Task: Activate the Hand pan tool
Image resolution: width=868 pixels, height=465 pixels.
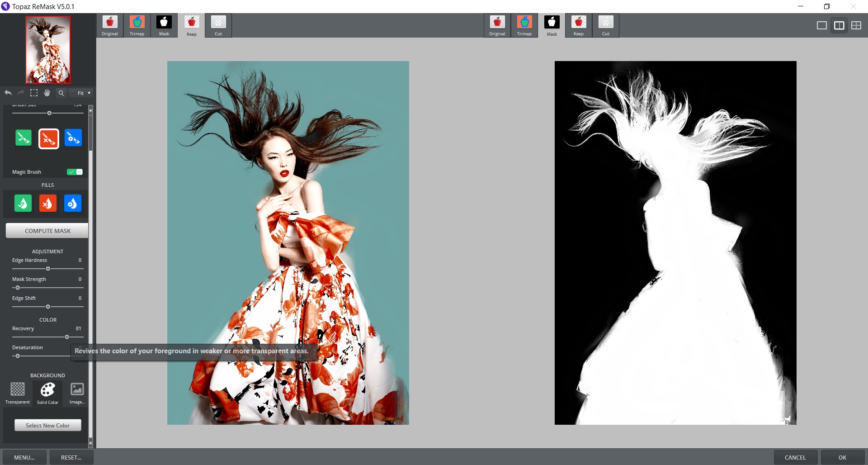Action: pos(47,93)
